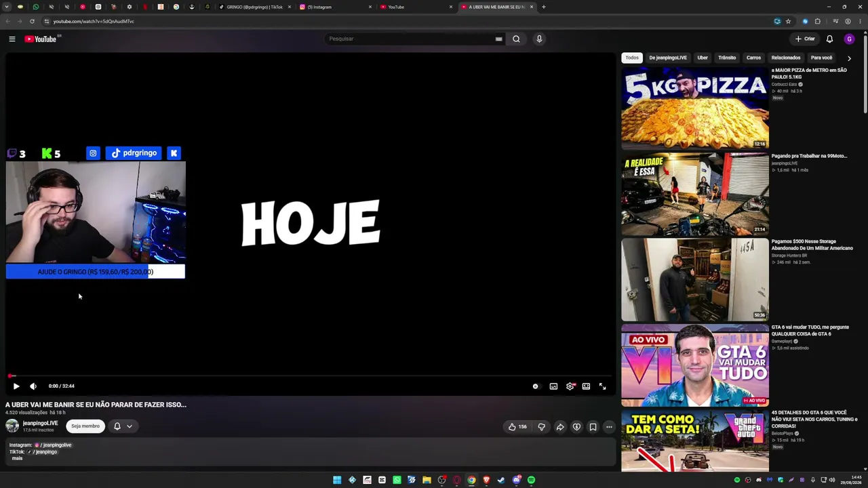Select the Trânsito filter chip
The height and width of the screenshot is (488, 868).
727,58
